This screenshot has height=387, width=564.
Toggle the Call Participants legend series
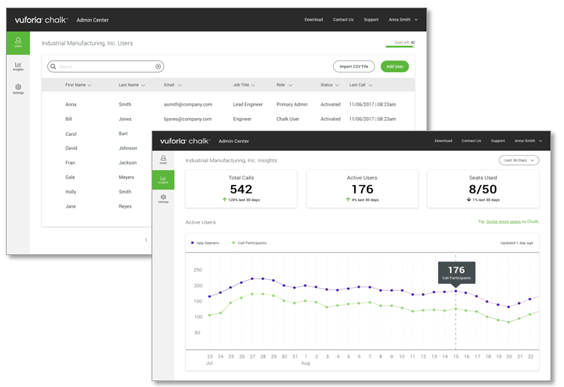tap(249, 243)
